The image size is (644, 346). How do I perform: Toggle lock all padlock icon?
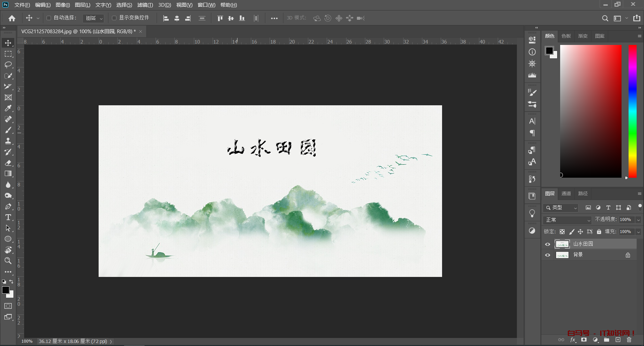[599, 232]
